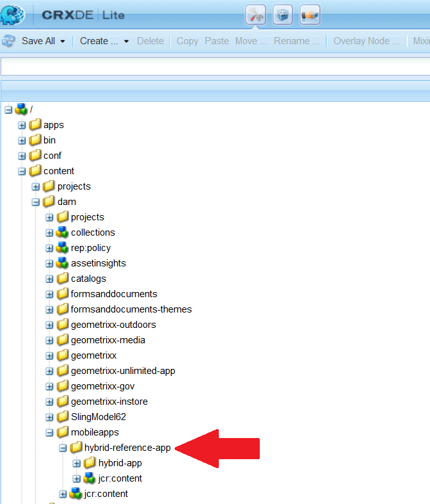The width and height of the screenshot is (430, 504).
Task: Select the geometrixx node
Action: pos(94,356)
